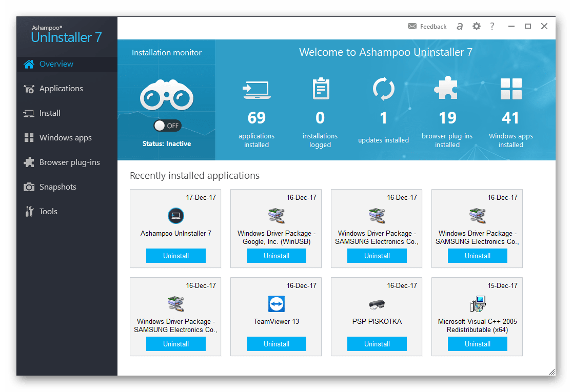Viewport: 572px width, 392px height.
Task: Click the question mark help icon
Action: (492, 26)
